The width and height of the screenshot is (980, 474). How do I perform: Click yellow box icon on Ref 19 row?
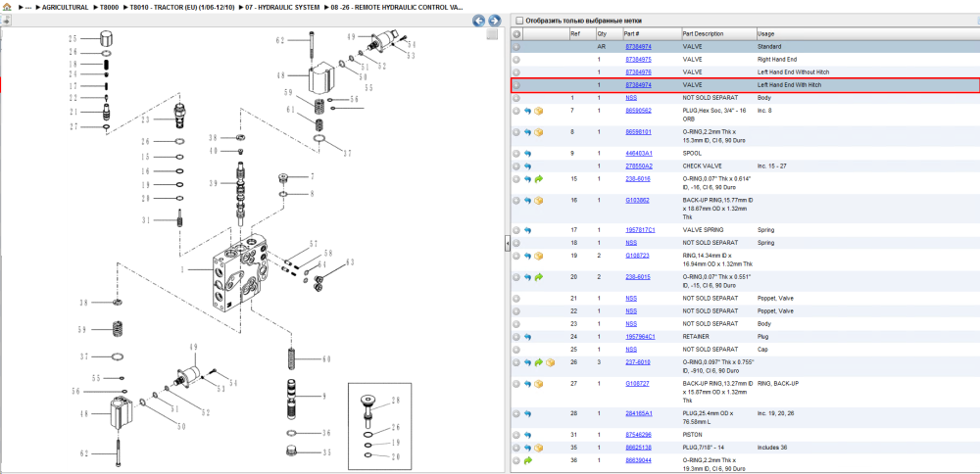(539, 256)
